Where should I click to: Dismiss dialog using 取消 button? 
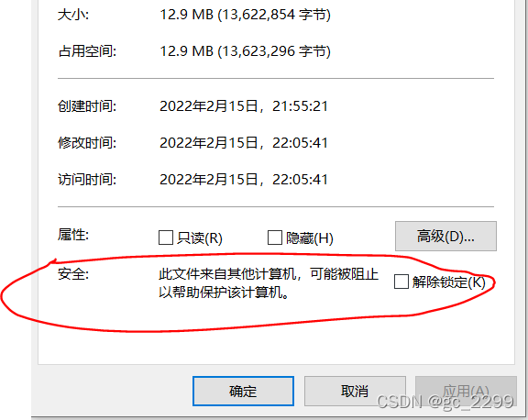click(355, 391)
